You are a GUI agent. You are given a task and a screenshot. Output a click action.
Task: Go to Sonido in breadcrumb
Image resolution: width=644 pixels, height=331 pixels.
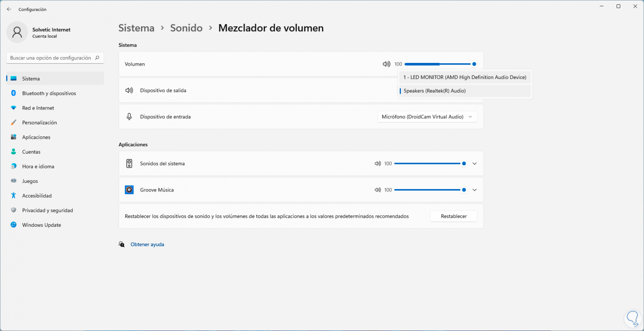click(186, 28)
